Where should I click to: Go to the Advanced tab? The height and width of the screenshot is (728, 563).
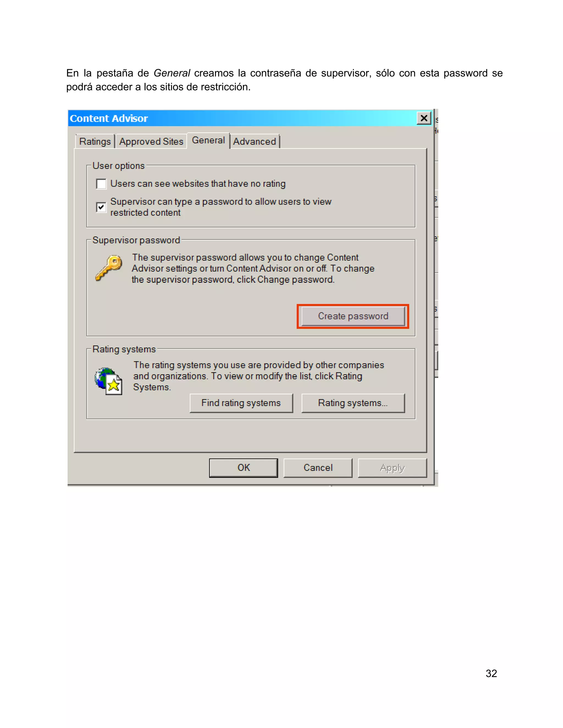[x=255, y=141]
